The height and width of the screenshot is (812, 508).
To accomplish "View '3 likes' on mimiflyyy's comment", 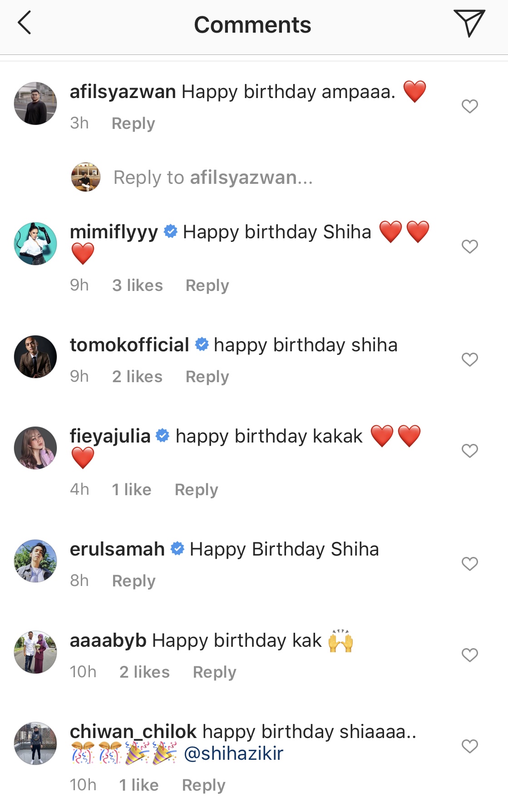I will coord(137,285).
